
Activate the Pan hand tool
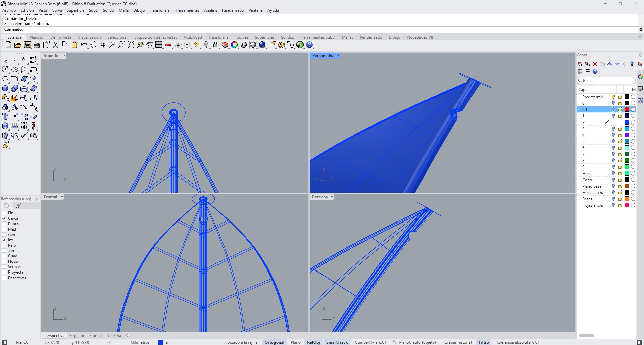(x=93, y=45)
